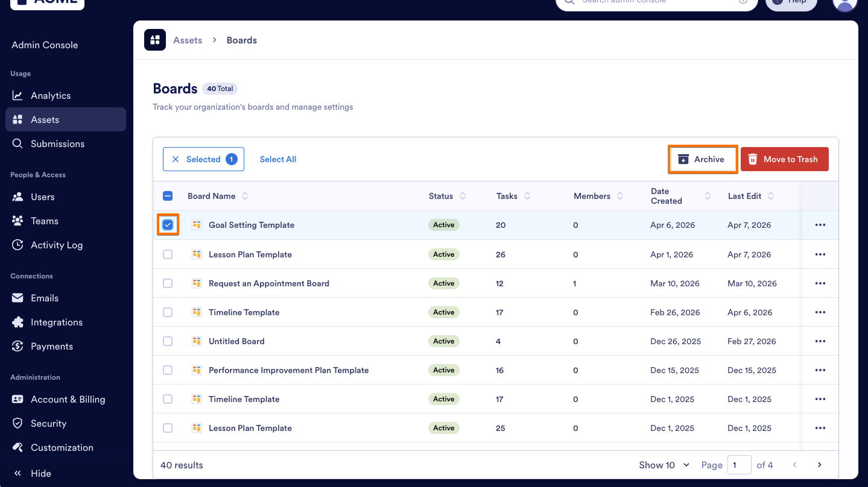868x487 pixels.
Task: Uncheck the Goal Setting Template row
Action: [168, 225]
